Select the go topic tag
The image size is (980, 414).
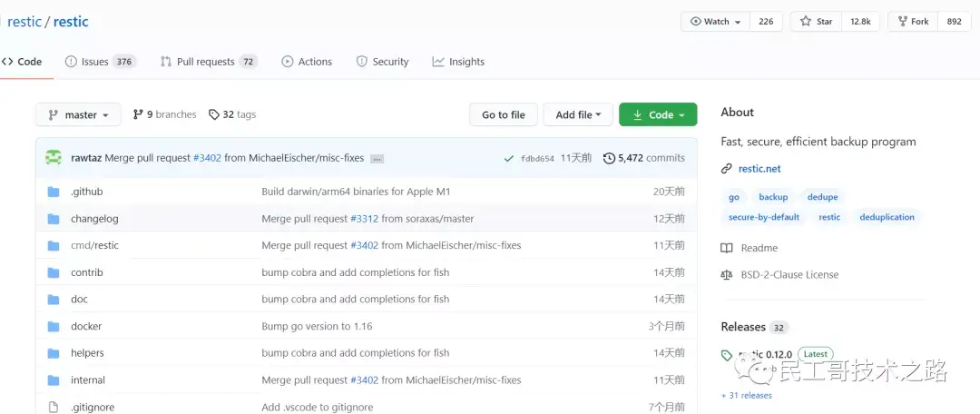[734, 197]
